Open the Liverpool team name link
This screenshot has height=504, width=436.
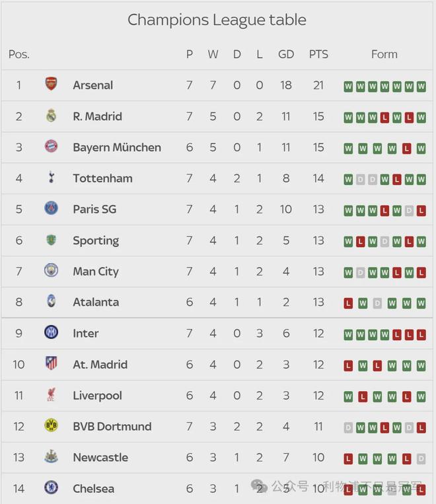(97, 395)
